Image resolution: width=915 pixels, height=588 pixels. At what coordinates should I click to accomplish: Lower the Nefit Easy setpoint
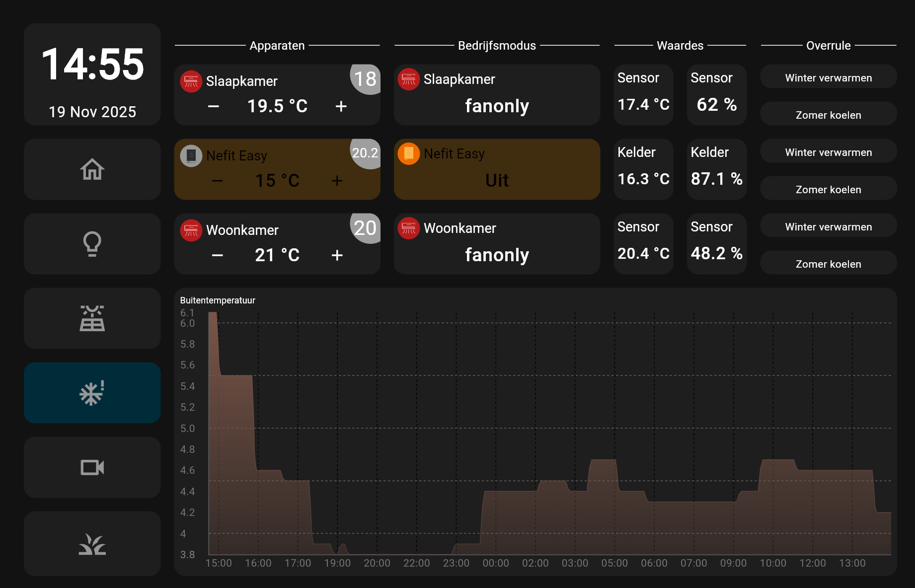[x=218, y=181]
